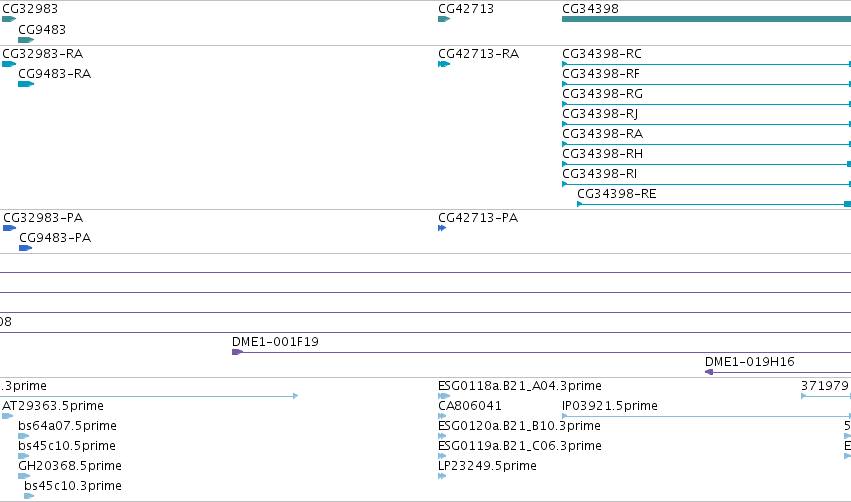This screenshot has height=502, width=851.
Task: Click the ESG0119a.B21_C06.3prime EST label
Action: tap(519, 446)
